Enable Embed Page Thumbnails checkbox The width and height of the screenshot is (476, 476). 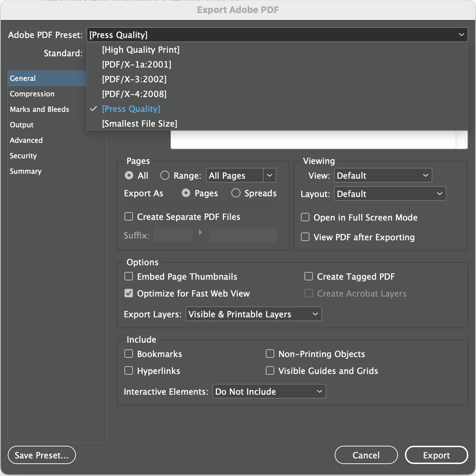[x=129, y=276]
